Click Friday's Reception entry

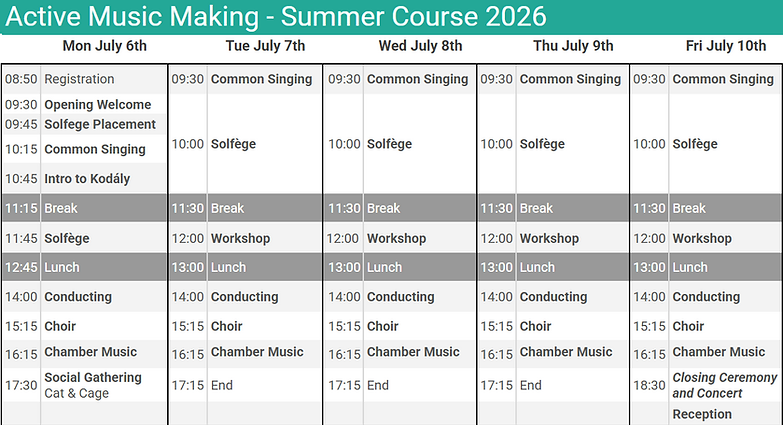point(702,414)
